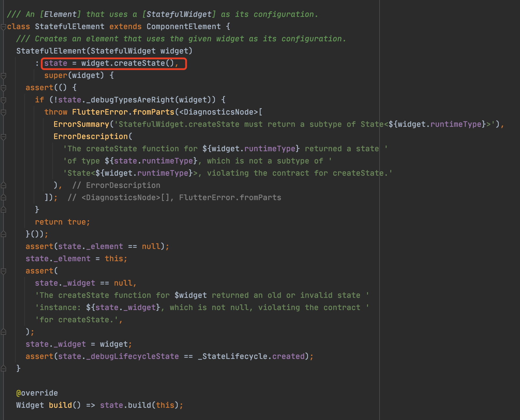Click 'FlutterError' before .fromParts( call

100,112
